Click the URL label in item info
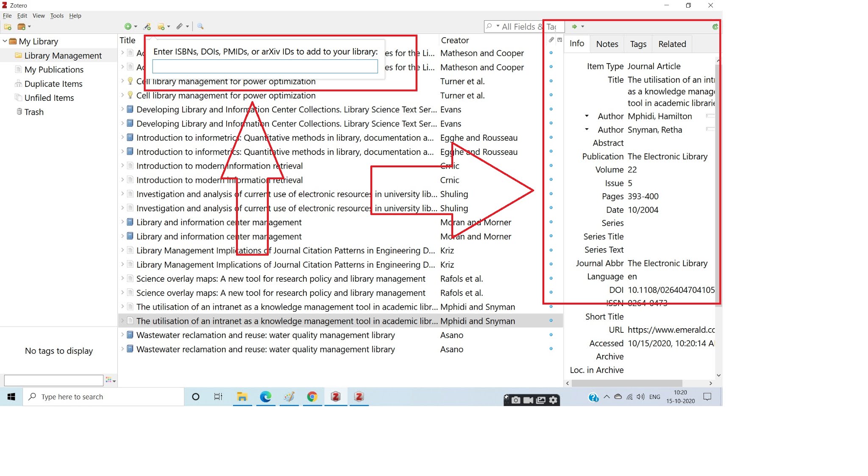Viewport: 868px width, 476px height. [616, 330]
